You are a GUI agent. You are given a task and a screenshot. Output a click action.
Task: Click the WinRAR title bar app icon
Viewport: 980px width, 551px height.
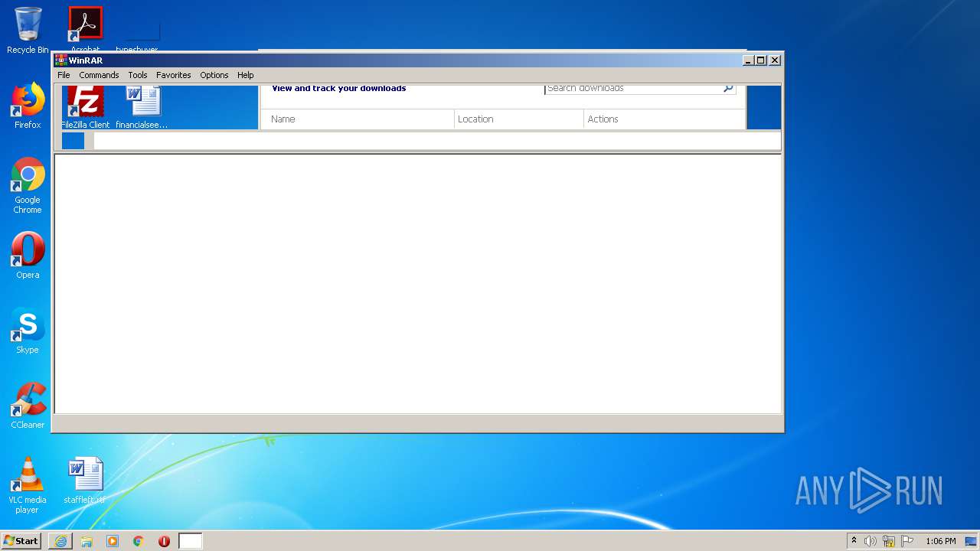(x=60, y=60)
